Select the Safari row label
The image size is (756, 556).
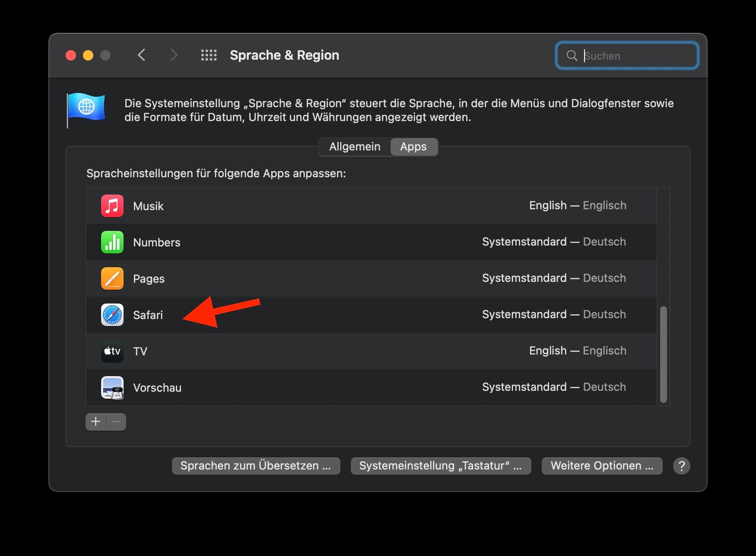point(148,315)
